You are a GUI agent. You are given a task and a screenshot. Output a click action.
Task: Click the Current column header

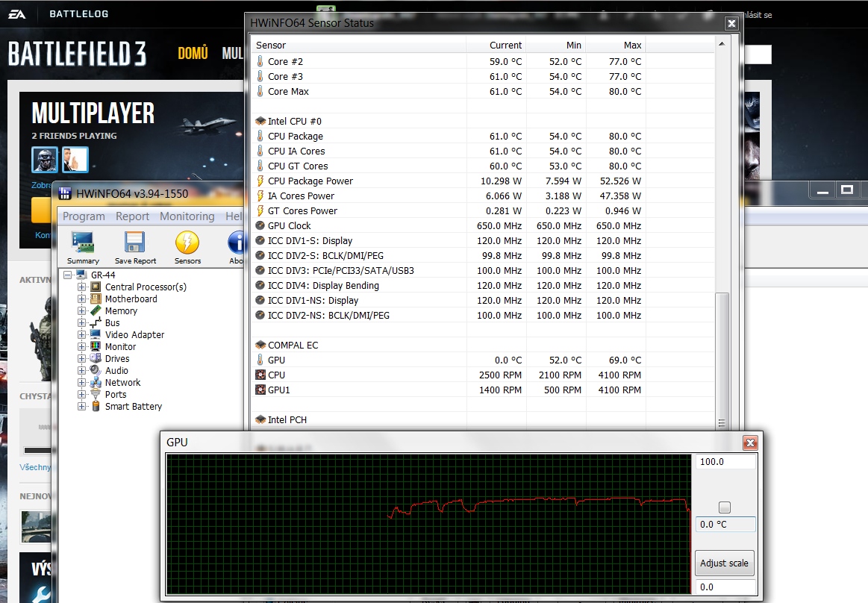[496, 45]
